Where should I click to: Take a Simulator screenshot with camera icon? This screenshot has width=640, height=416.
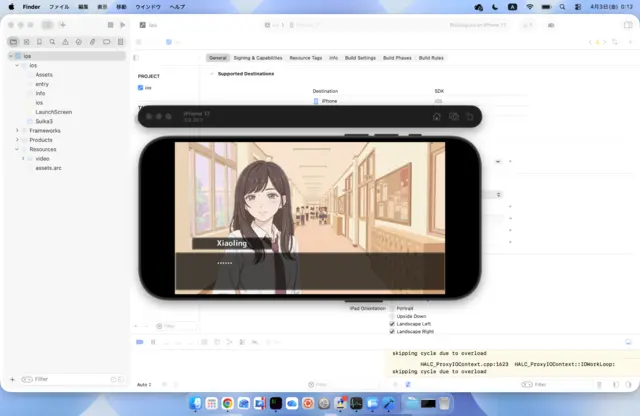point(453,117)
